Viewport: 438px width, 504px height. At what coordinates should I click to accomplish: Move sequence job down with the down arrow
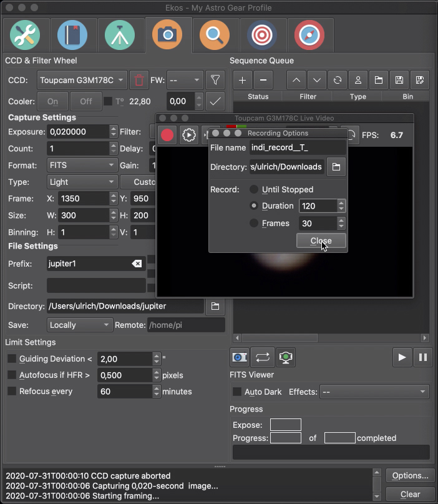[317, 80]
